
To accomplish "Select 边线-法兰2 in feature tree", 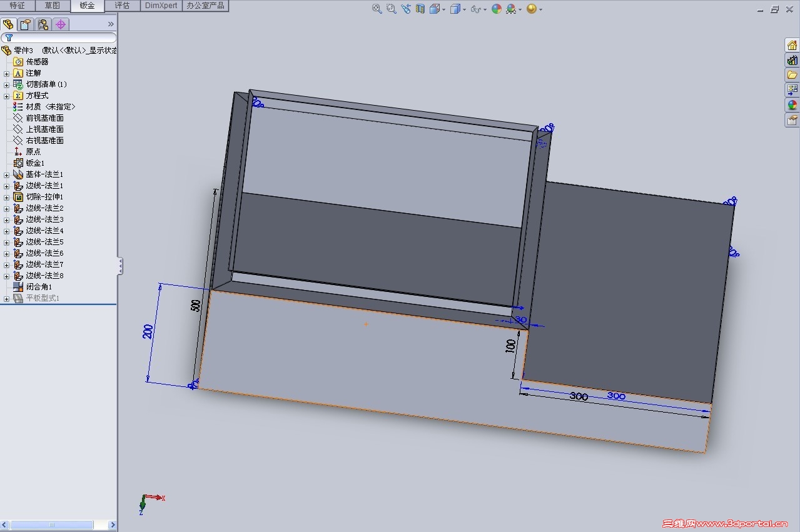I will [44, 208].
